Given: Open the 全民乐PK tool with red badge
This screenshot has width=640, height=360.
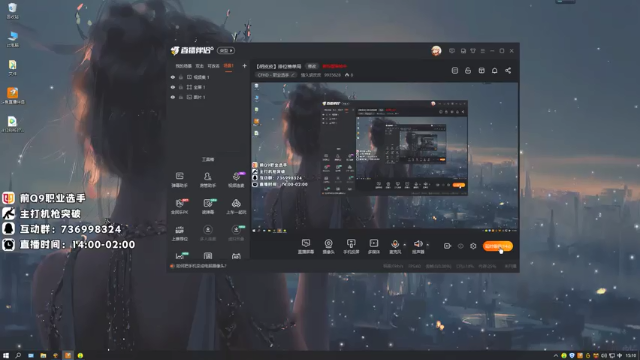Looking at the screenshot, I should (x=179, y=206).
